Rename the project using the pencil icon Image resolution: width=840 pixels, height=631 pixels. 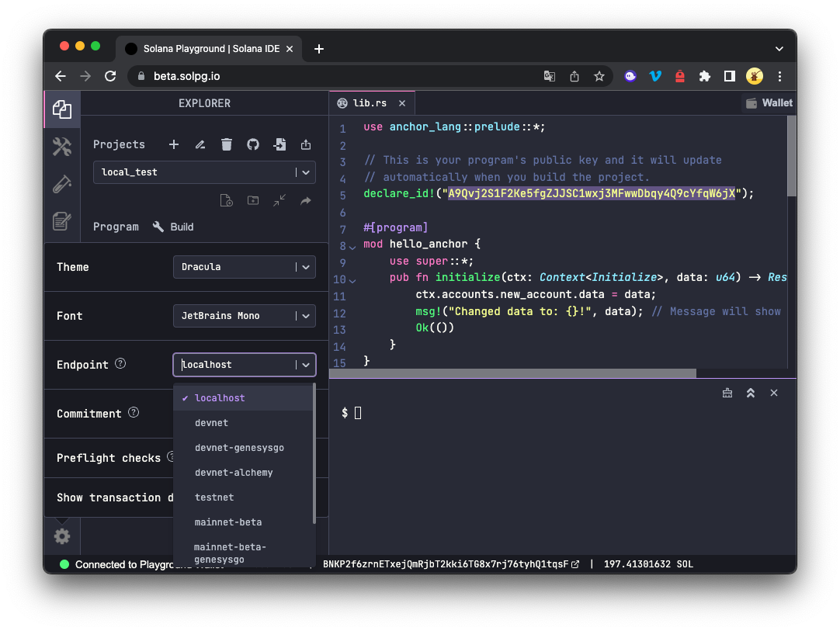200,144
